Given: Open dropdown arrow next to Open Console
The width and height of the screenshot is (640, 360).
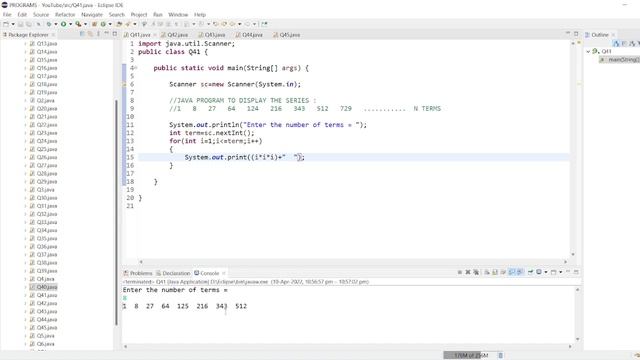Looking at the screenshot, I should click(x=560, y=272).
